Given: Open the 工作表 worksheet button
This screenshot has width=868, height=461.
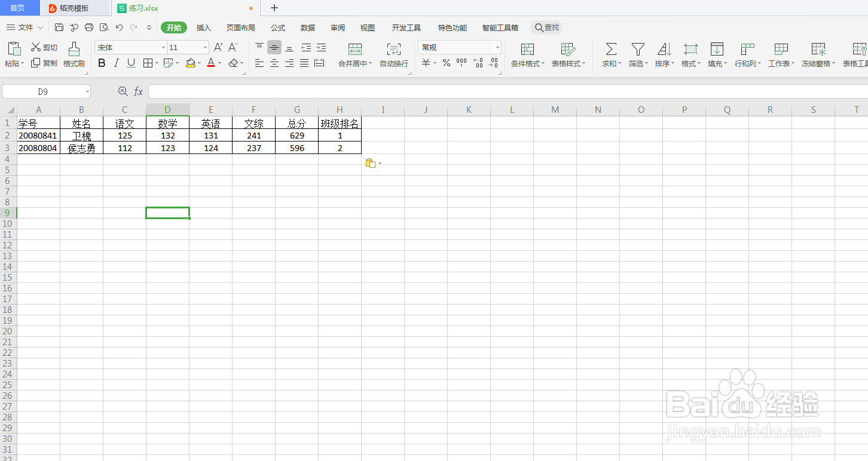Looking at the screenshot, I should (x=781, y=55).
